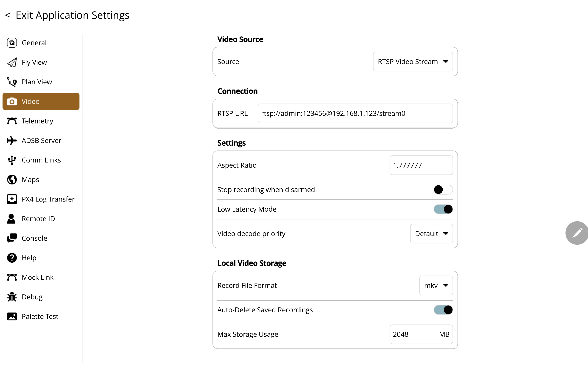
Task: Click the Remote ID person icon
Action: coord(11,219)
